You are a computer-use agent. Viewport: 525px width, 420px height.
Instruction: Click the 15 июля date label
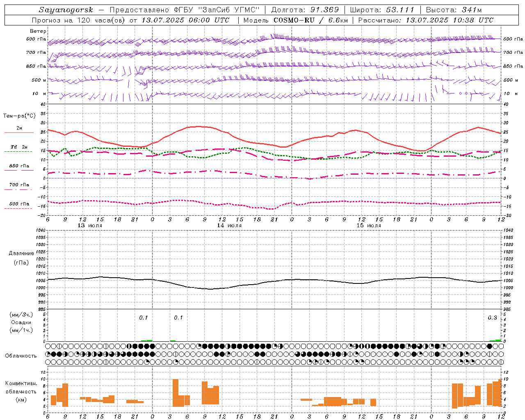(369, 226)
